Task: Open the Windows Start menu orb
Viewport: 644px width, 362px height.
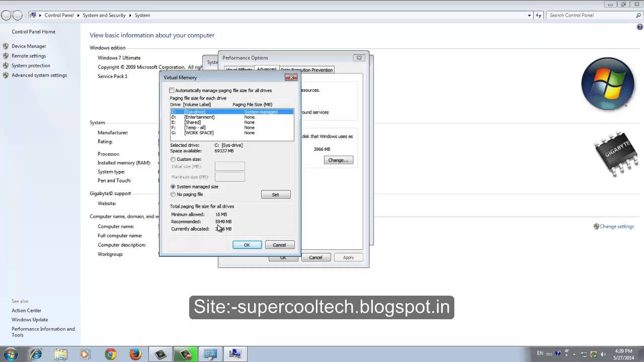Action: [10, 354]
